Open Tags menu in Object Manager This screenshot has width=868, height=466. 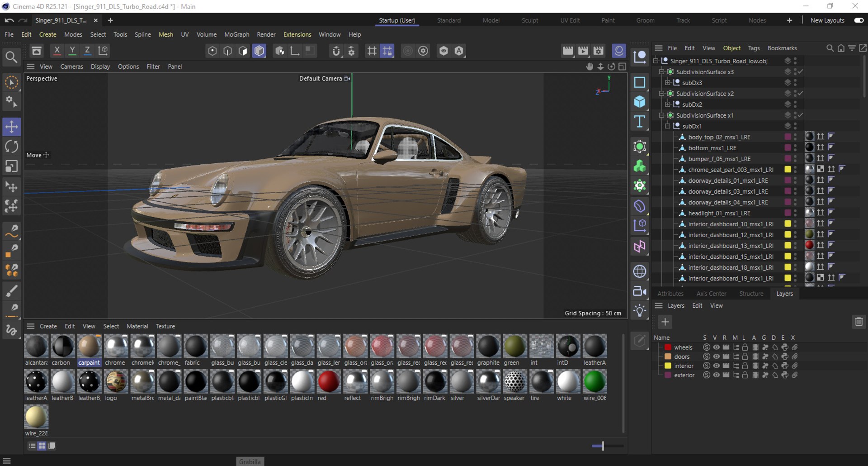[x=754, y=48]
